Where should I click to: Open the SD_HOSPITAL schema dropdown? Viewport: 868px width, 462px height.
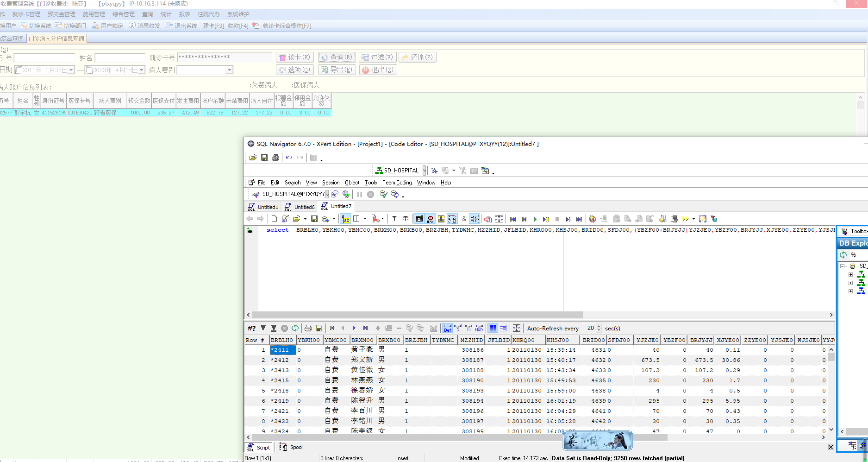tap(424, 171)
